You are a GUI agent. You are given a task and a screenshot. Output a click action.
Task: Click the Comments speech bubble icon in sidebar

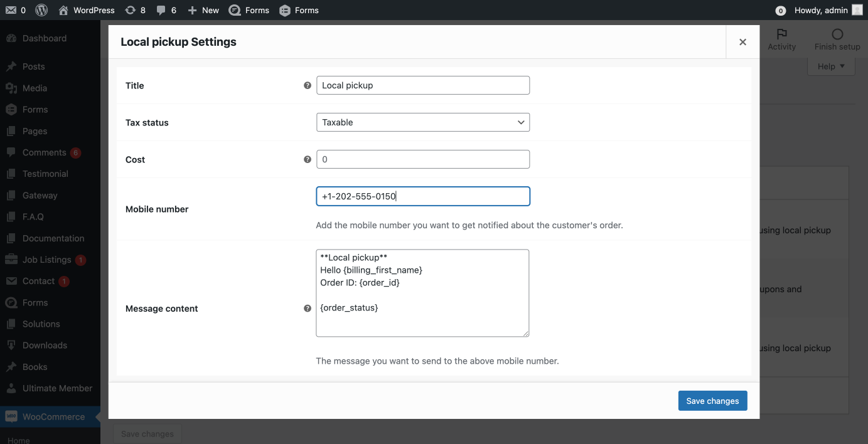(11, 152)
